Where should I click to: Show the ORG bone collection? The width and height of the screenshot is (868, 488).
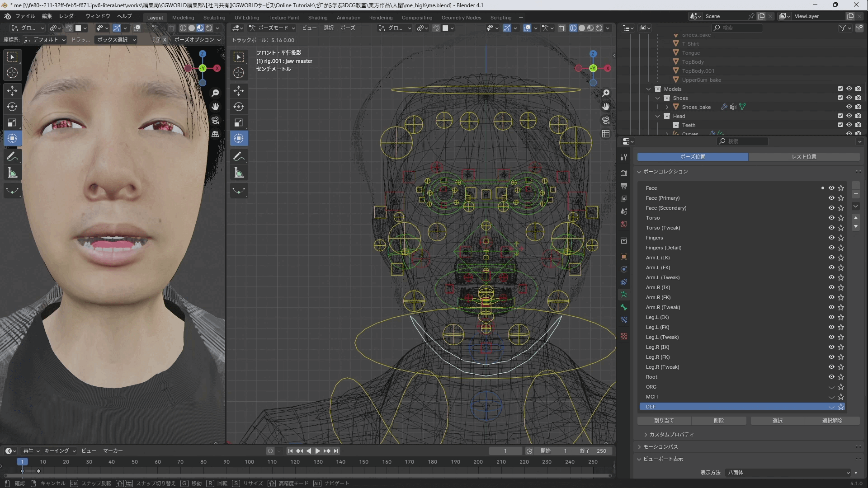coord(831,387)
